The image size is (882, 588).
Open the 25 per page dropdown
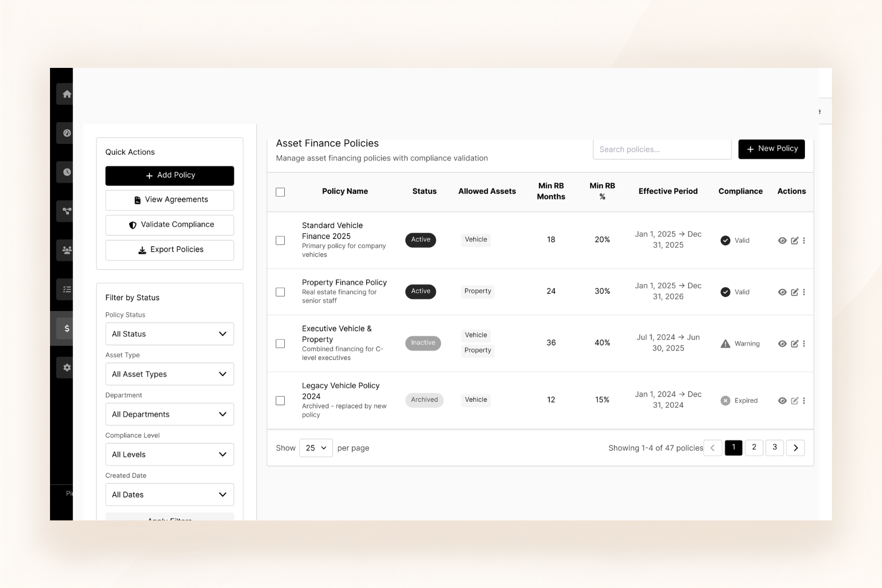coord(316,448)
